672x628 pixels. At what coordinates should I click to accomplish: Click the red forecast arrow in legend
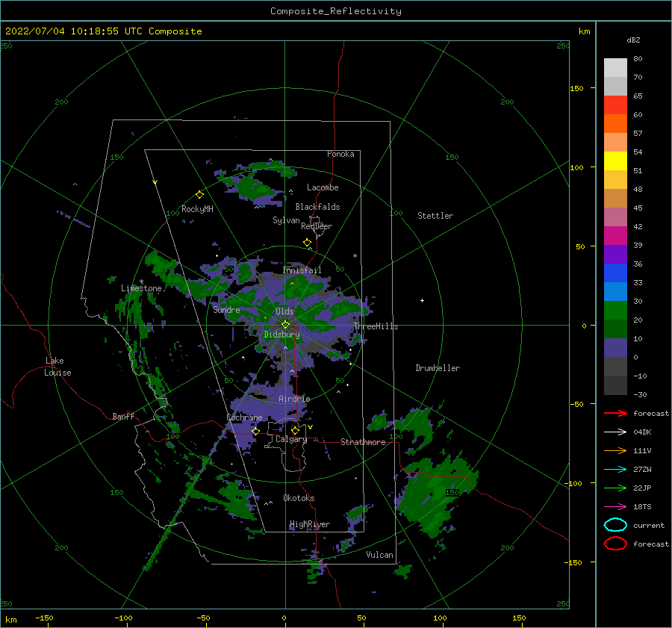(615, 413)
